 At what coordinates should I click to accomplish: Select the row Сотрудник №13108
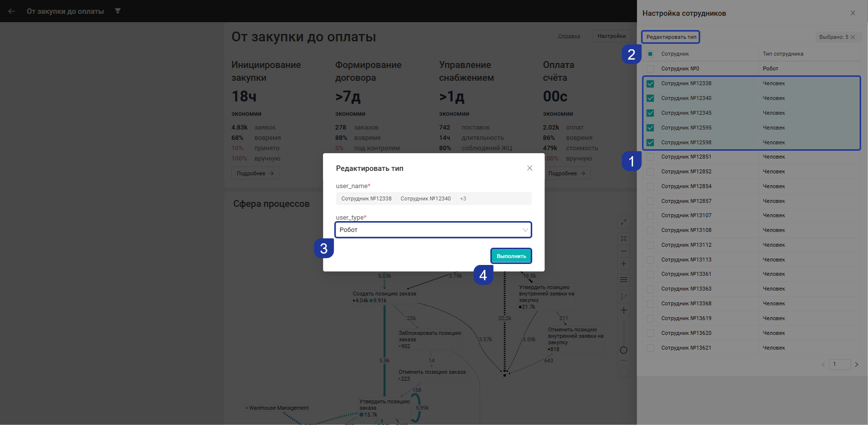tap(751, 230)
